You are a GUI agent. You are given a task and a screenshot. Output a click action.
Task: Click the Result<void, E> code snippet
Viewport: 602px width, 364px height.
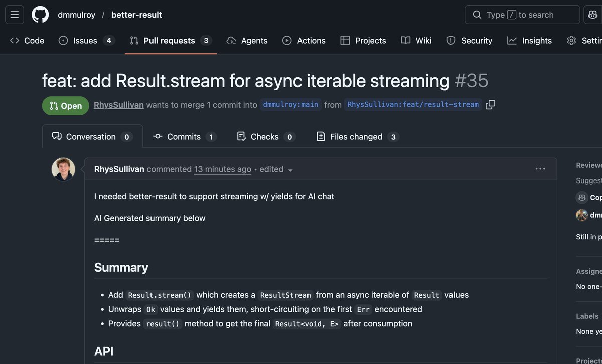click(307, 324)
